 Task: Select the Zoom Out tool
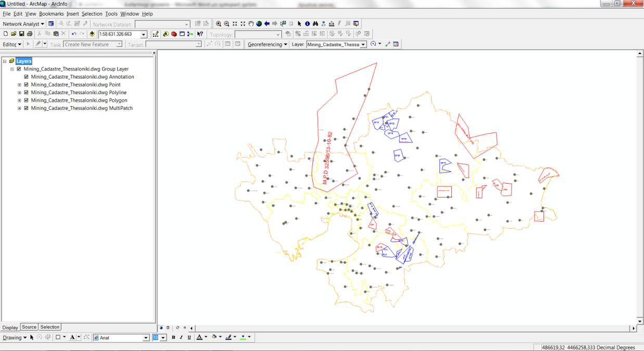(x=226, y=24)
